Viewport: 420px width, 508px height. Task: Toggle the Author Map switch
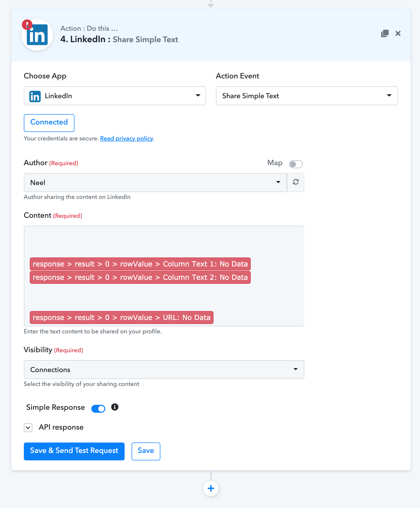point(296,164)
